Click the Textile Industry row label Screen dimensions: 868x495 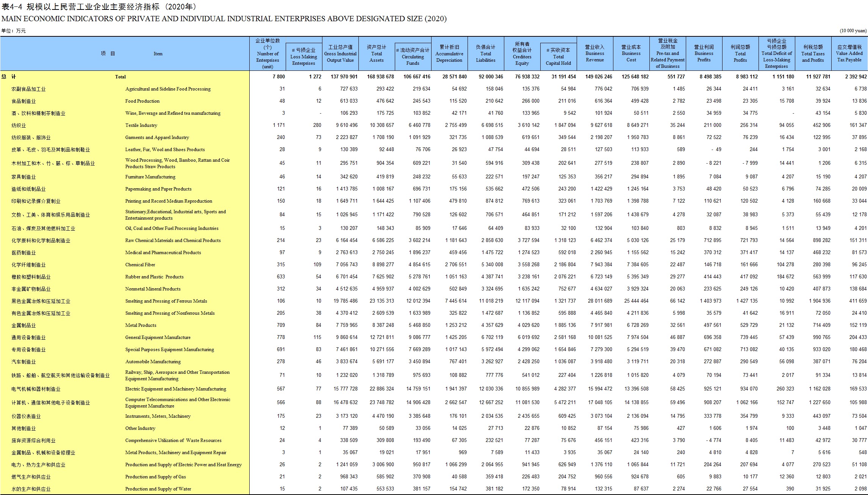pos(141,125)
